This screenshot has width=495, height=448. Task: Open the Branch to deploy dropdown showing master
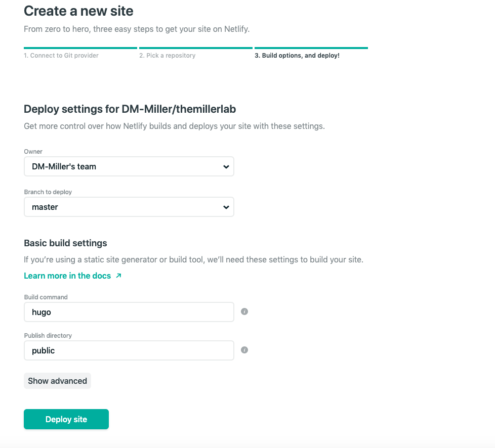(x=129, y=207)
